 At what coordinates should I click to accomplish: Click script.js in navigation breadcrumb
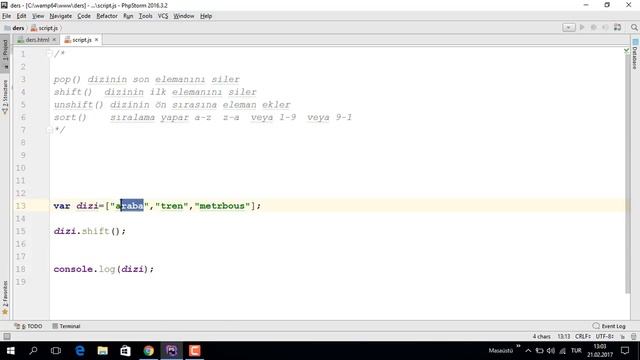click(44, 28)
